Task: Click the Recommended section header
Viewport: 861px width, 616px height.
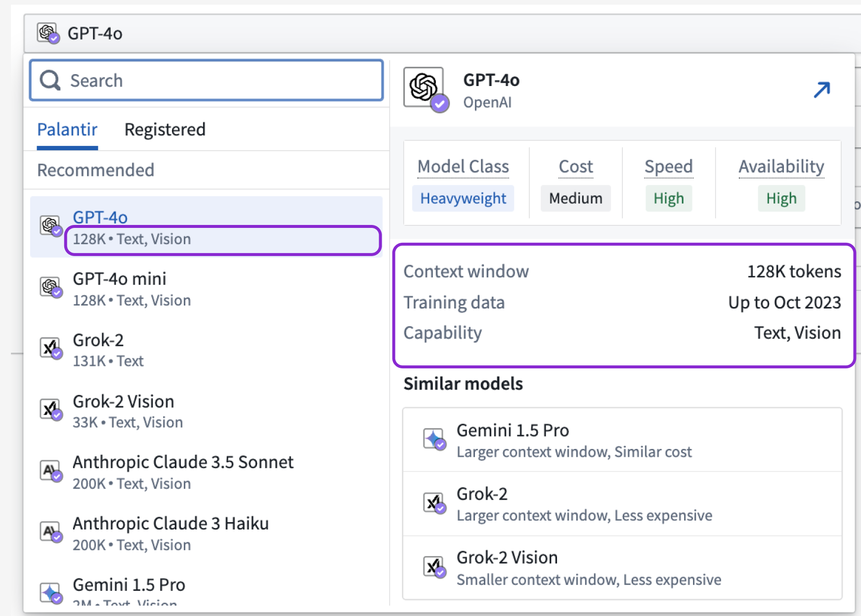Action: pyautogui.click(x=96, y=170)
